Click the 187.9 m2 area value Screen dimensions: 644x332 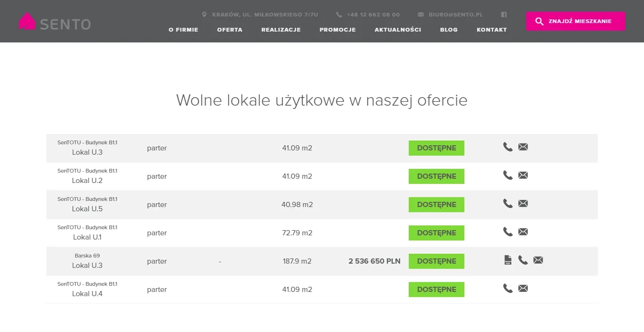click(x=297, y=261)
